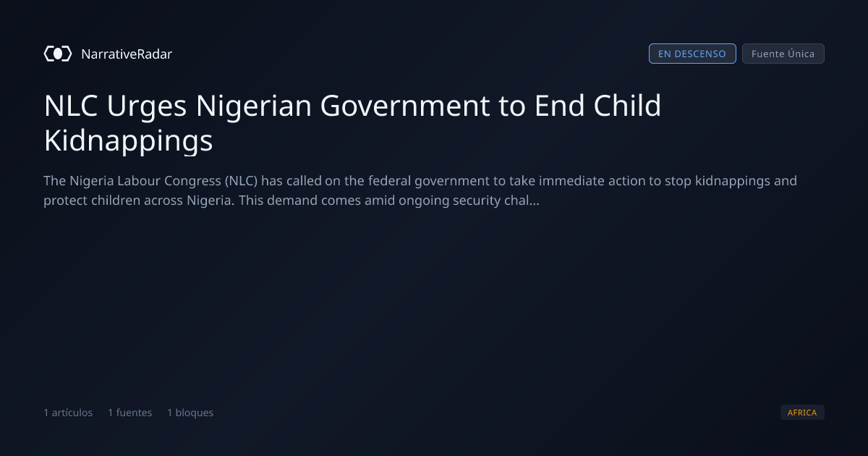Click the word 'Government' in the headline
Image resolution: width=868 pixels, height=456 pixels.
click(405, 106)
